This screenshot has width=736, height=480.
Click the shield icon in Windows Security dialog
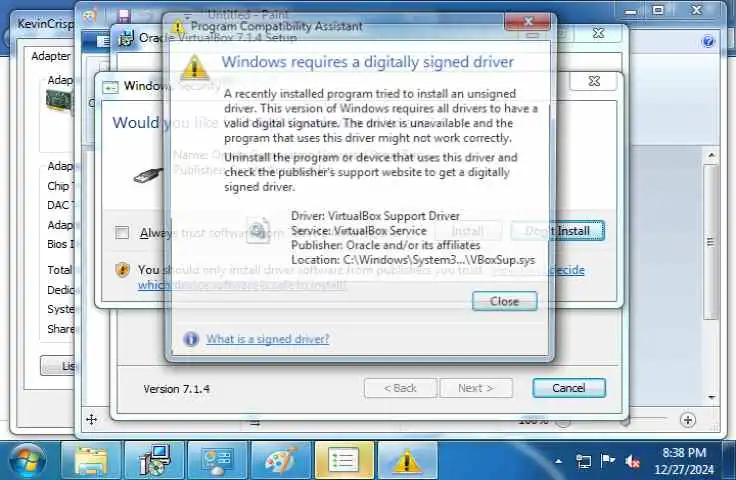click(123, 270)
